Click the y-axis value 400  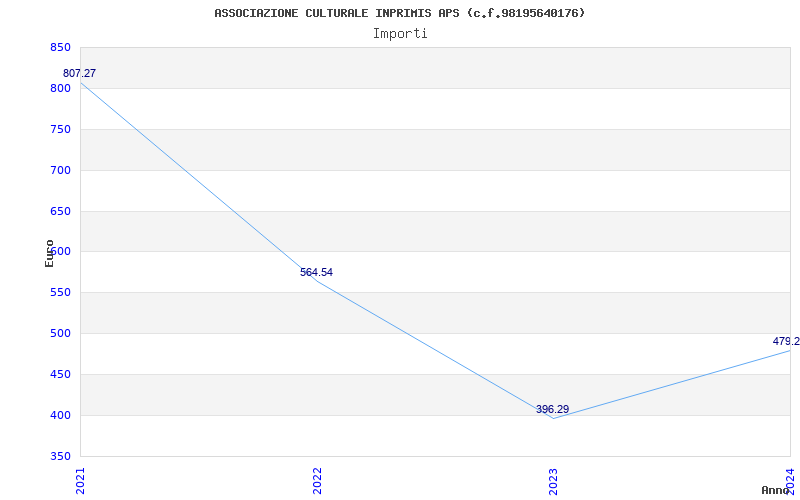tap(60, 415)
